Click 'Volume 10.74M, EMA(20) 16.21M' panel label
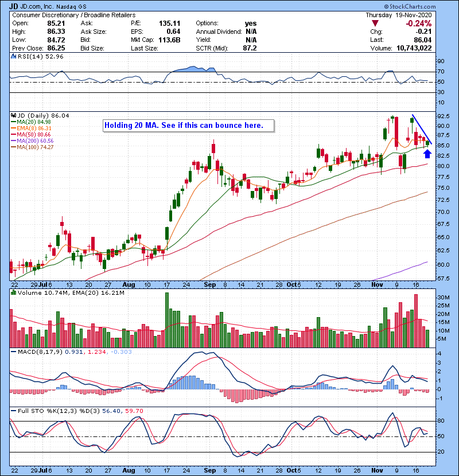459x476 pixels. click(71, 293)
